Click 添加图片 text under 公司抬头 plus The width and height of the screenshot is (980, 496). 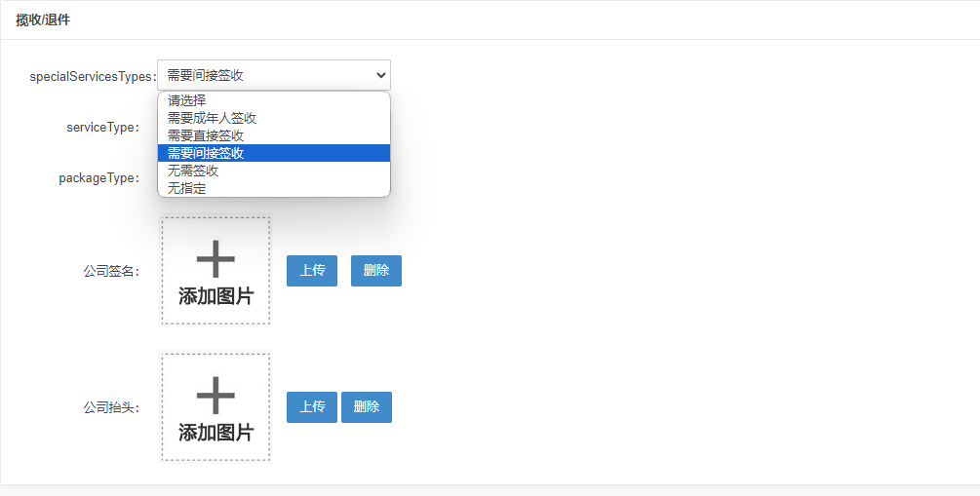216,433
